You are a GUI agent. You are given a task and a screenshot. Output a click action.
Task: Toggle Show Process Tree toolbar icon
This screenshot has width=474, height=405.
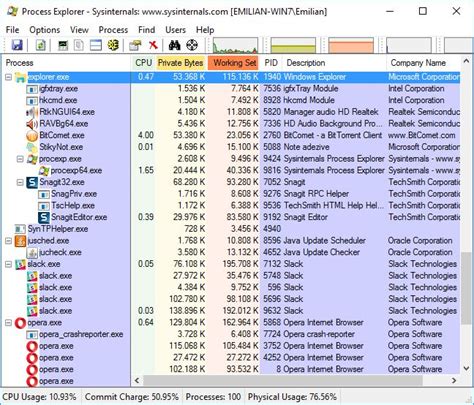[79, 45]
